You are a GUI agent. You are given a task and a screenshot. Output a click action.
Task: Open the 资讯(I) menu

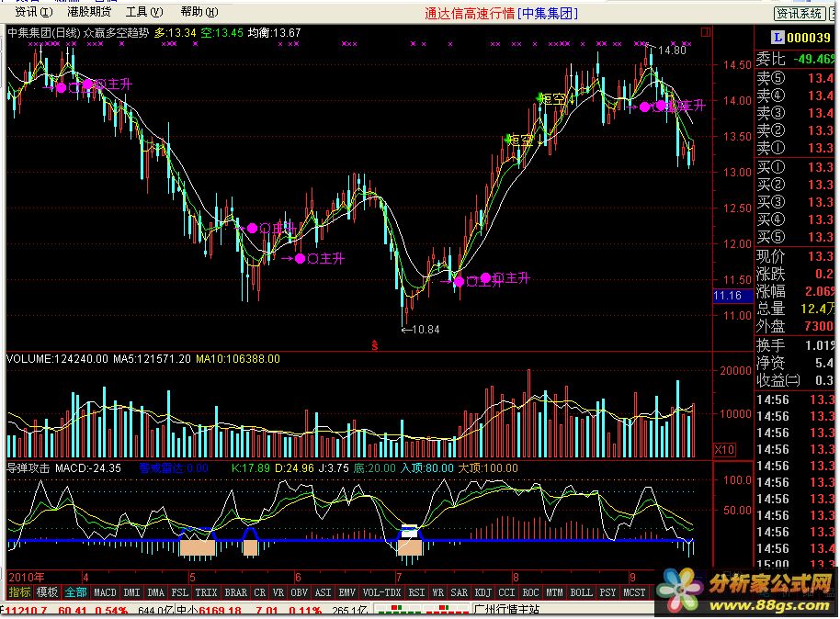34,12
